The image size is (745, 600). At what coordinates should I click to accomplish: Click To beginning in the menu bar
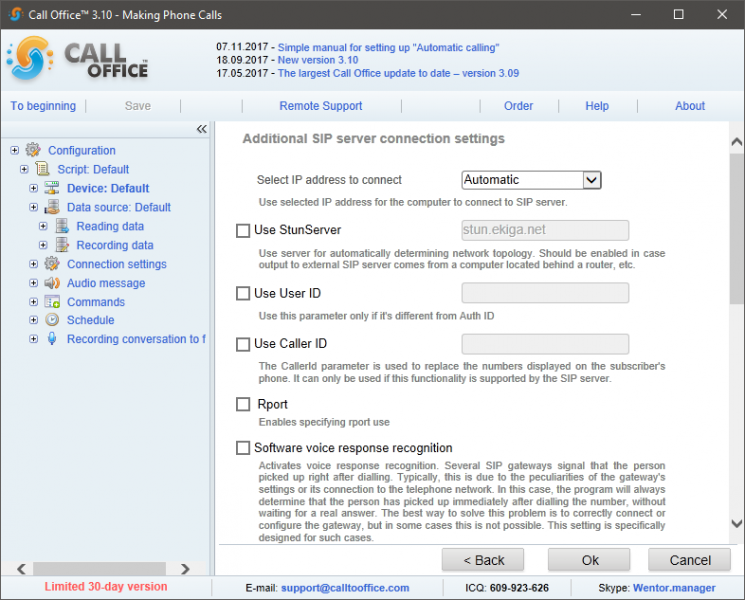43,106
